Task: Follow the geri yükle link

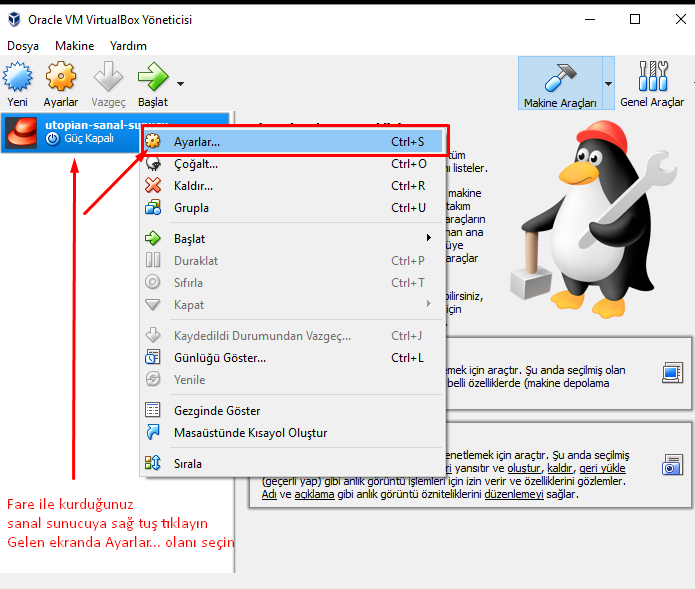Action: point(602,468)
